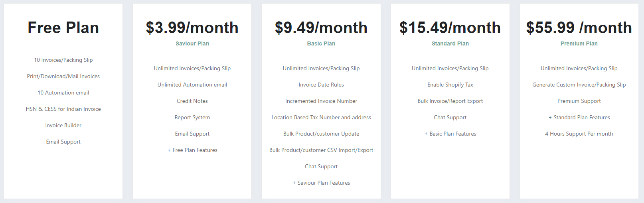Click + Saviour Plan Features text
Image resolution: width=644 pixels, height=203 pixels.
point(321,183)
